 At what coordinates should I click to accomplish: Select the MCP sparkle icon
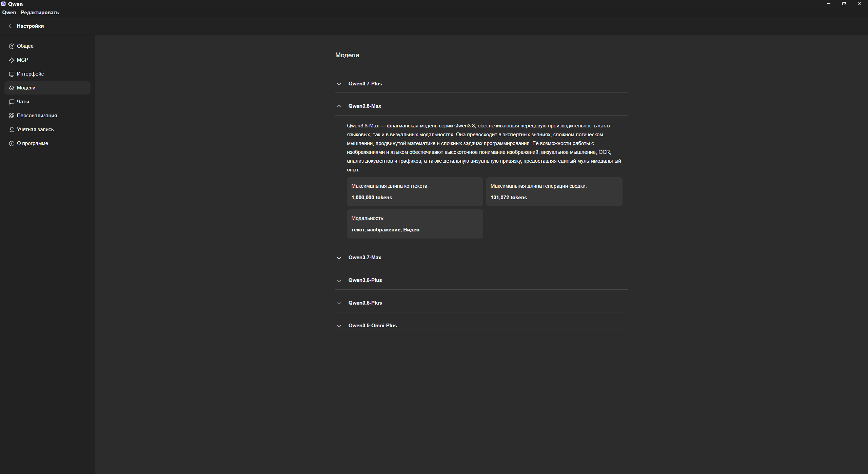12,60
